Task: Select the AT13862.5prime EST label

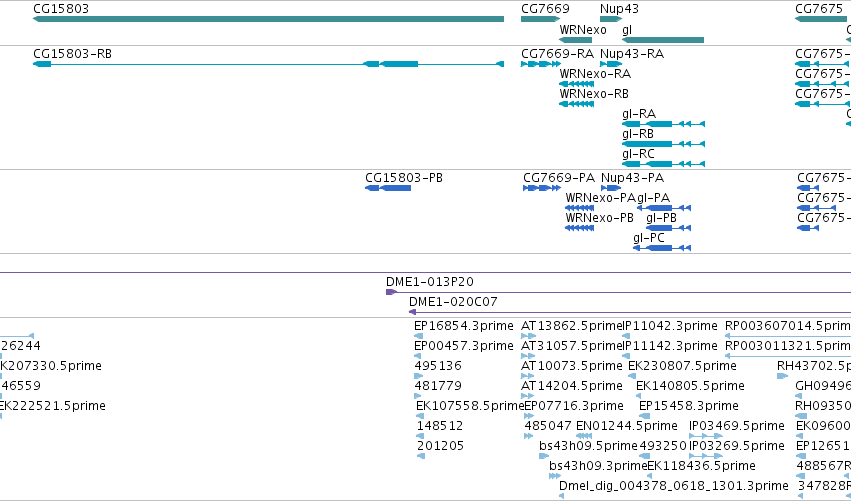Action: point(571,326)
